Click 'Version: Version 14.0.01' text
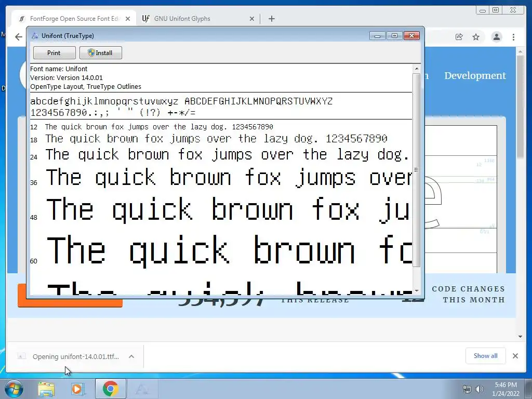The image size is (532, 399). point(66,78)
